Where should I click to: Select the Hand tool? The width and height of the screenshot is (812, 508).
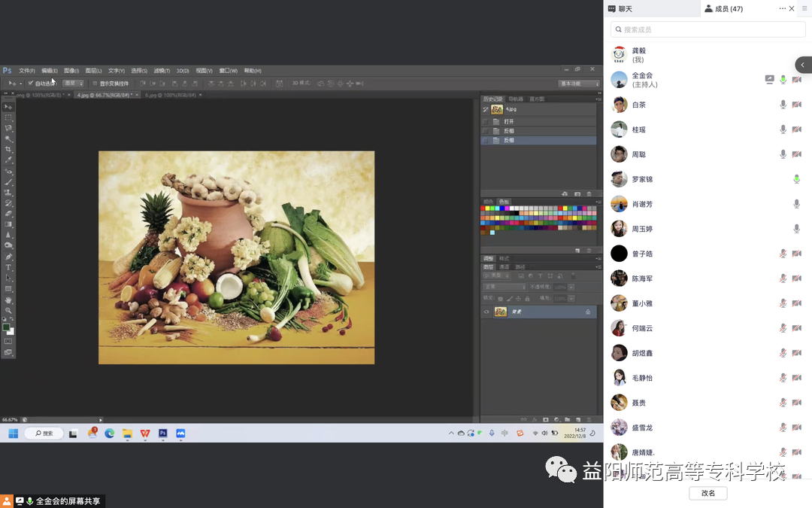coord(8,300)
